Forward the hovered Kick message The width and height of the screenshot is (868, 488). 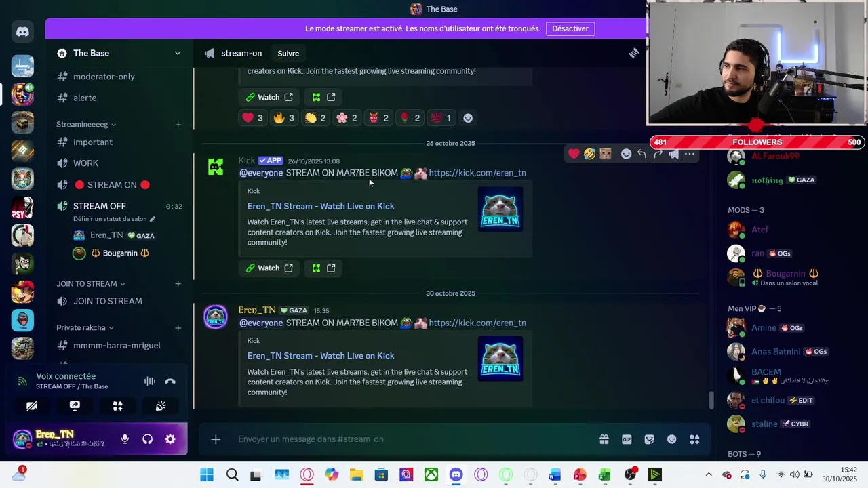(658, 155)
